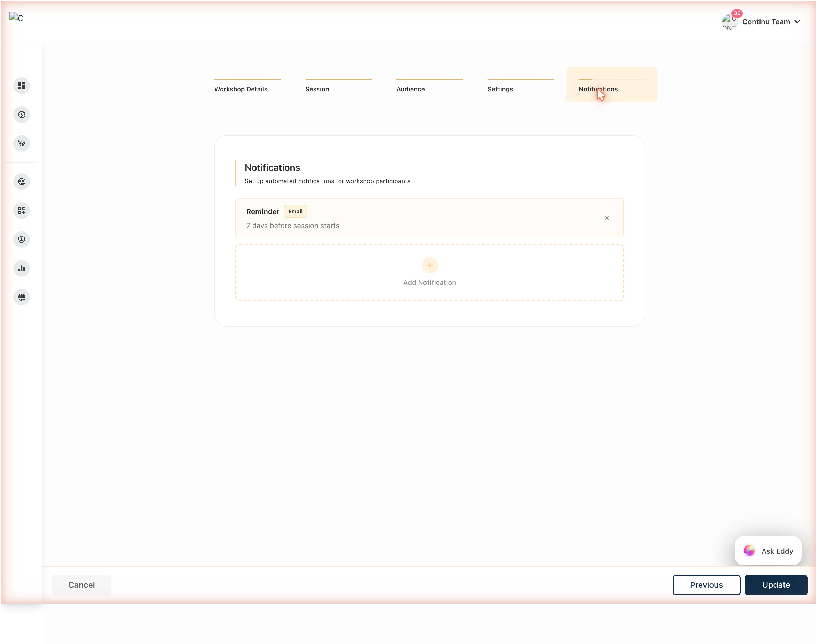Expand the Continu Team account dropdown

point(797,22)
